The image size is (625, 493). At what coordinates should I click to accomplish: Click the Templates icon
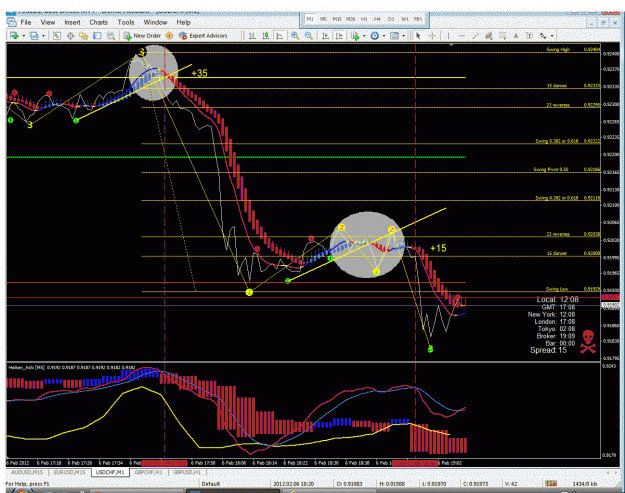394,36
